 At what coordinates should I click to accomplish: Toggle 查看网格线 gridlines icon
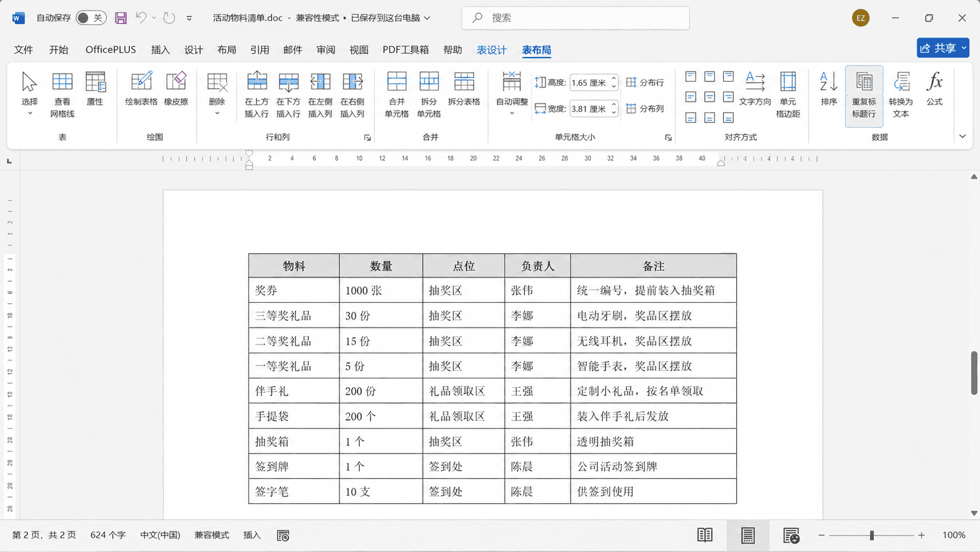point(62,94)
